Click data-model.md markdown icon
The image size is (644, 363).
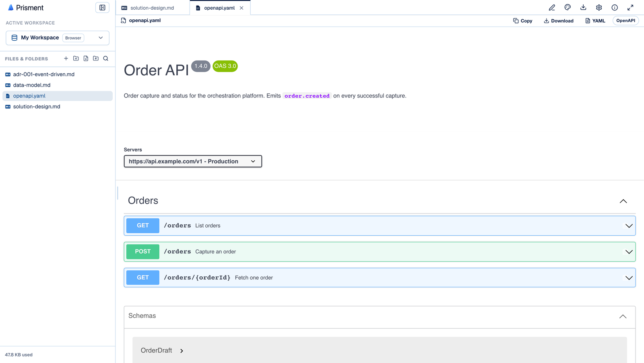(x=8, y=85)
